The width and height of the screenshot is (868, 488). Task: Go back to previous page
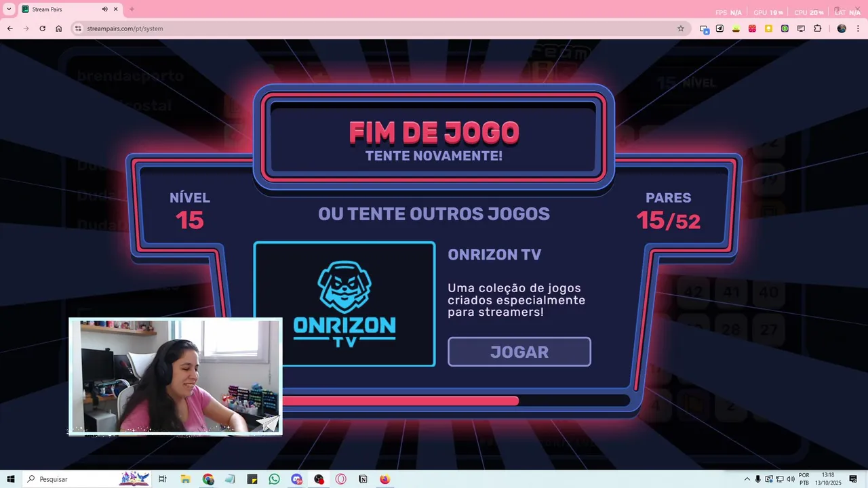[x=10, y=28]
